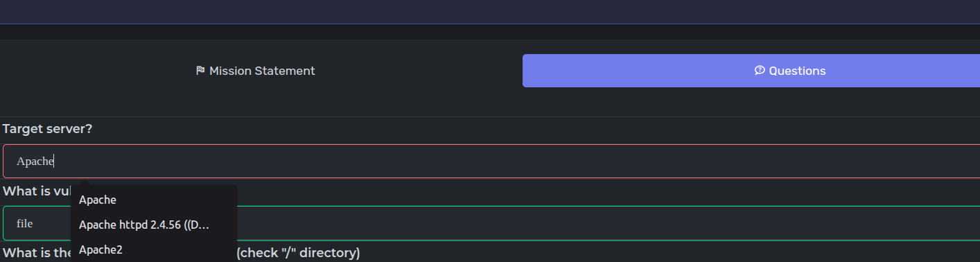Switch to the Mission Statement tab
The image size is (980, 262).
pos(256,71)
